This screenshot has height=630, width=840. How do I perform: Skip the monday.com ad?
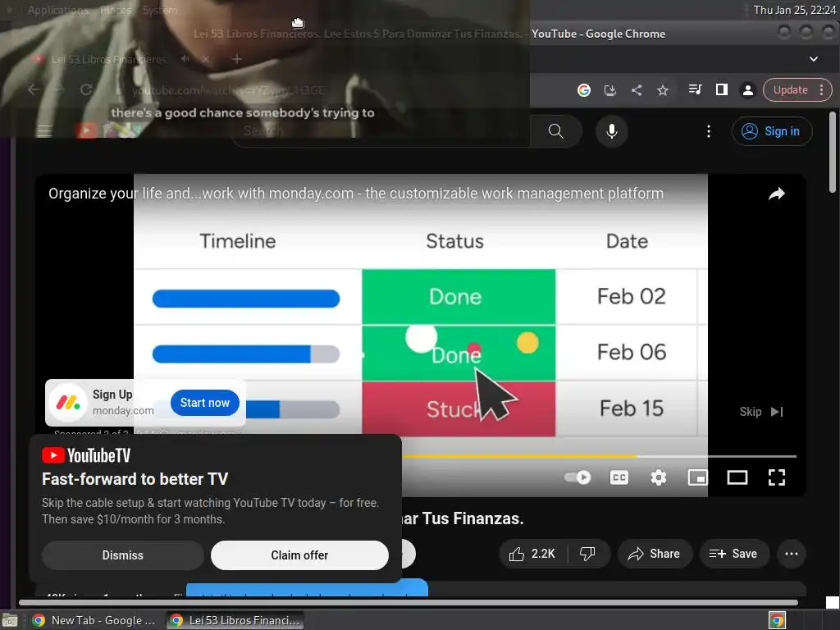[760, 412]
